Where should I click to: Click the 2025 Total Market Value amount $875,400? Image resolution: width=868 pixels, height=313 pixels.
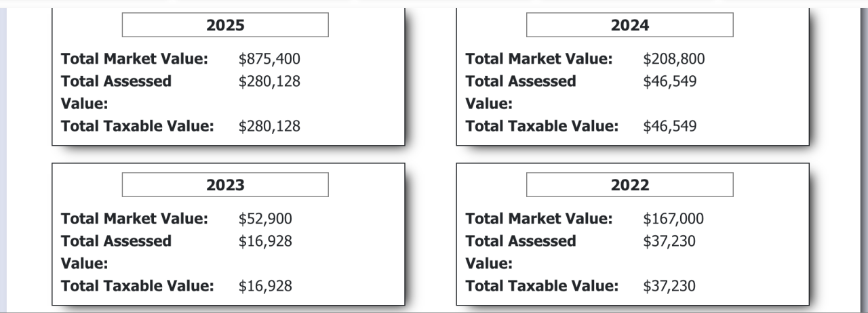(269, 59)
